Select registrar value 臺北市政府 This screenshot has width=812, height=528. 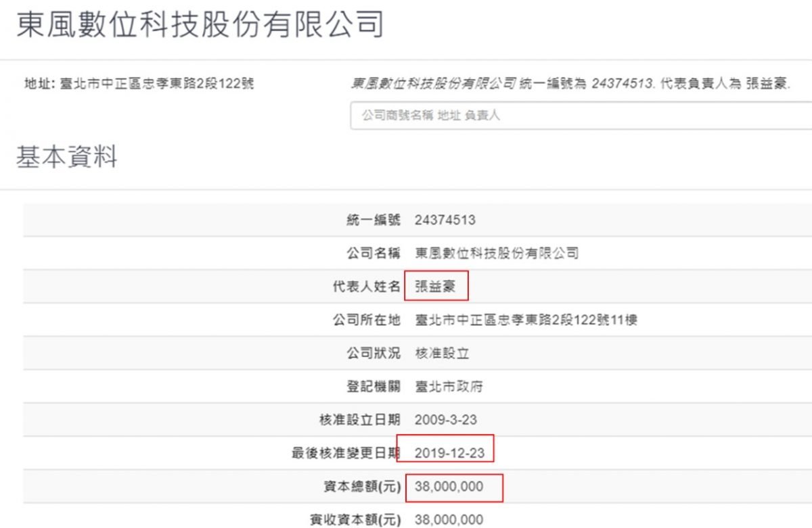pos(449,387)
